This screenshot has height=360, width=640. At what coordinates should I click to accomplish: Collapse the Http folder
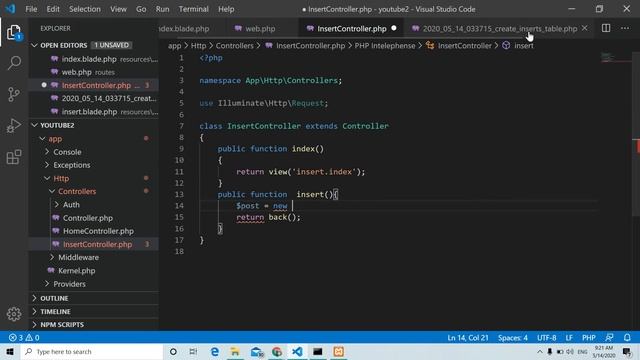pos(47,178)
